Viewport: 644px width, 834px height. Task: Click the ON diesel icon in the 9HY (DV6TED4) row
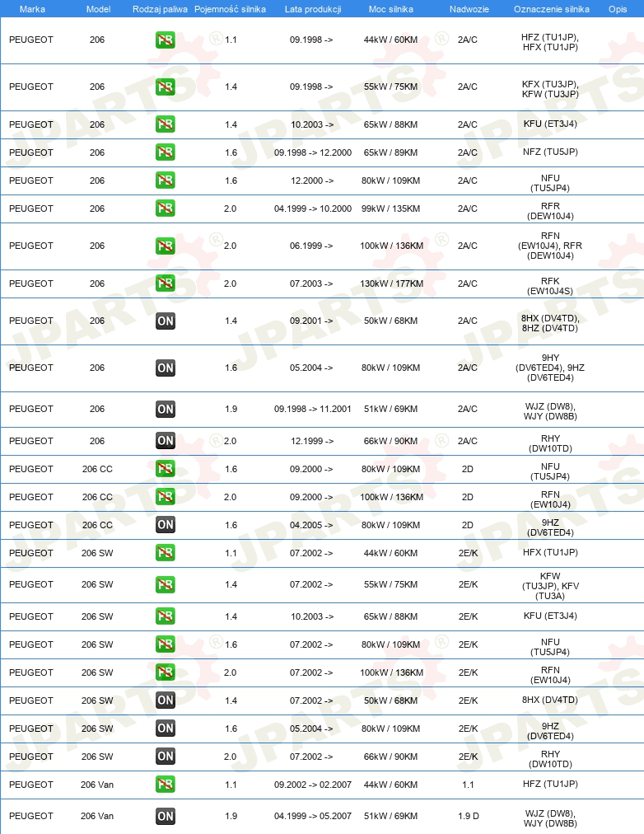(x=166, y=368)
